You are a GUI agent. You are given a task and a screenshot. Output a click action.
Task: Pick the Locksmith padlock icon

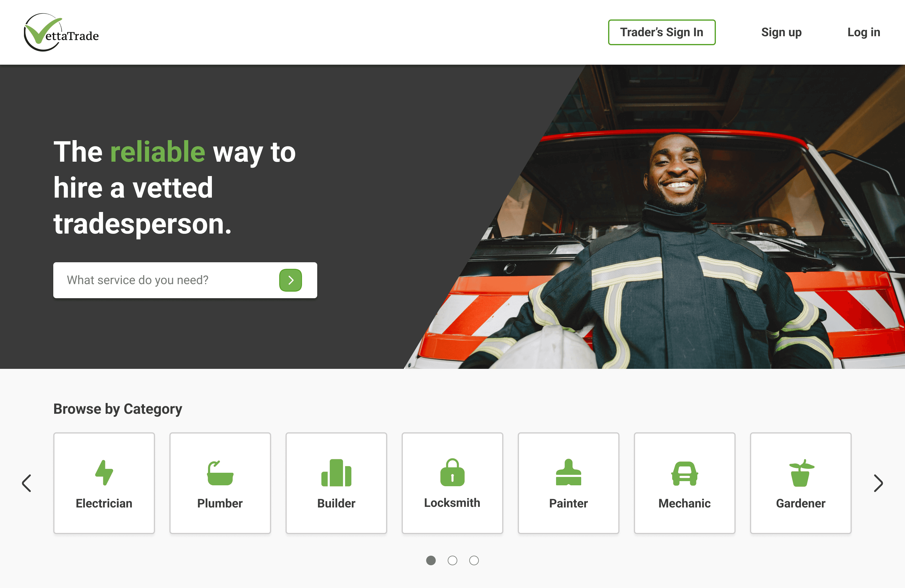coord(452,472)
